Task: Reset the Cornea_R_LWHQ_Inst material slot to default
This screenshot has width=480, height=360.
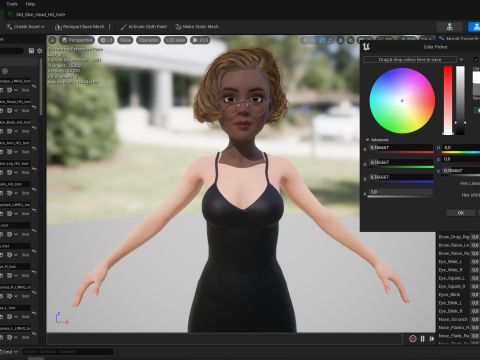Action: click(x=34, y=293)
